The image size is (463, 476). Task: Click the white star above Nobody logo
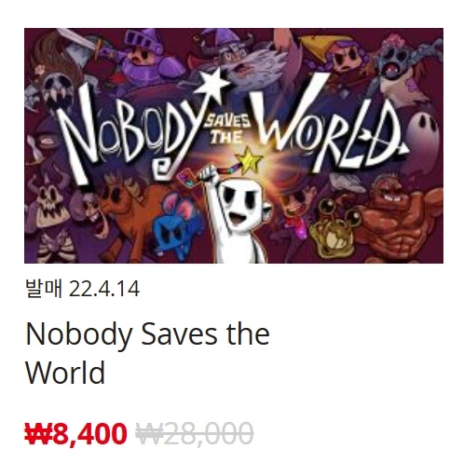coord(213,81)
